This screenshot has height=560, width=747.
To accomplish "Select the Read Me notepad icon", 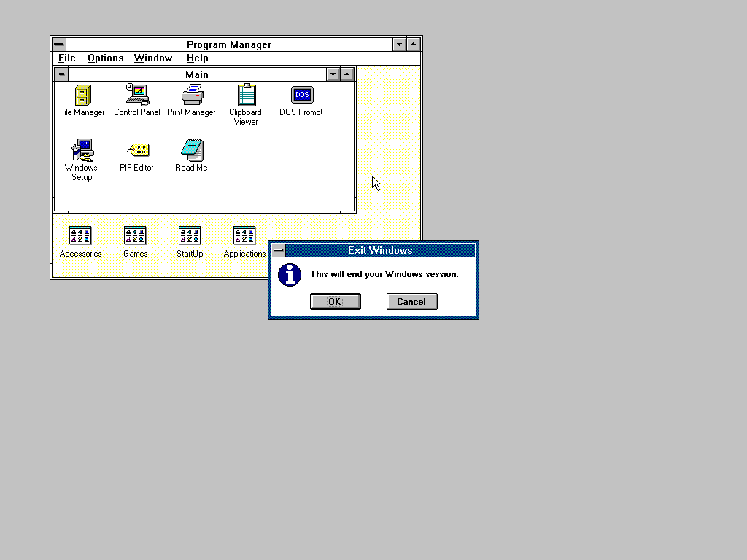I will tap(191, 150).
